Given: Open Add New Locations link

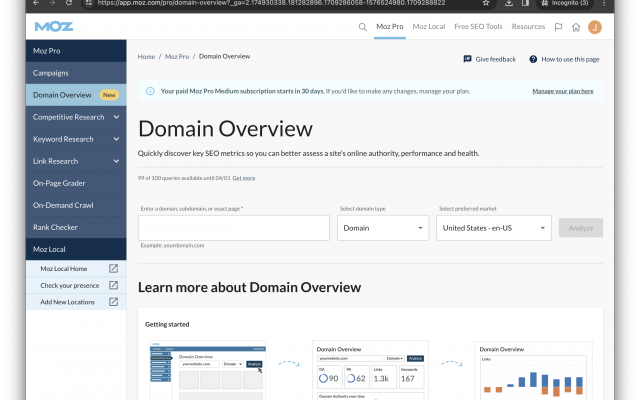Looking at the screenshot, I should point(67,302).
